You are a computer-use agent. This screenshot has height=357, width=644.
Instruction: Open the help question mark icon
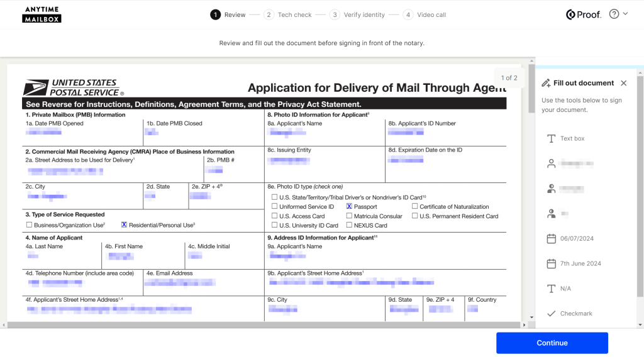[x=614, y=14]
